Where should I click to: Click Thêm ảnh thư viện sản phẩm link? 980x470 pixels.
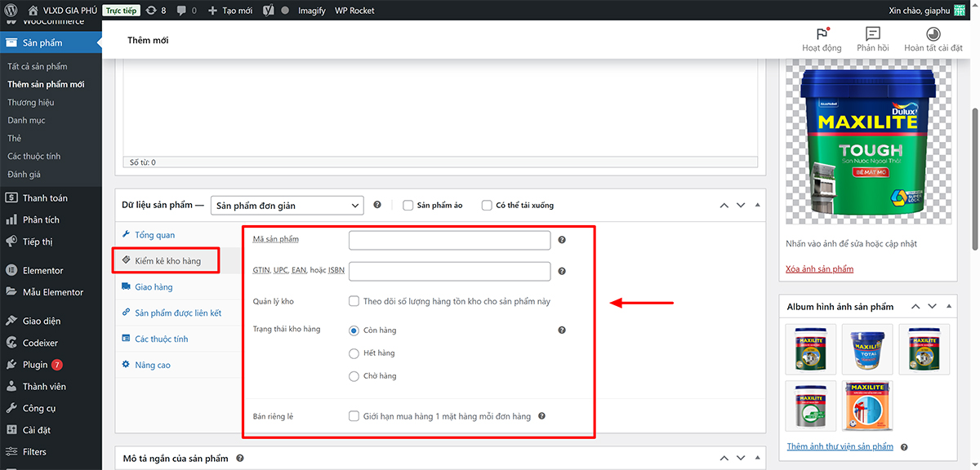coord(840,447)
